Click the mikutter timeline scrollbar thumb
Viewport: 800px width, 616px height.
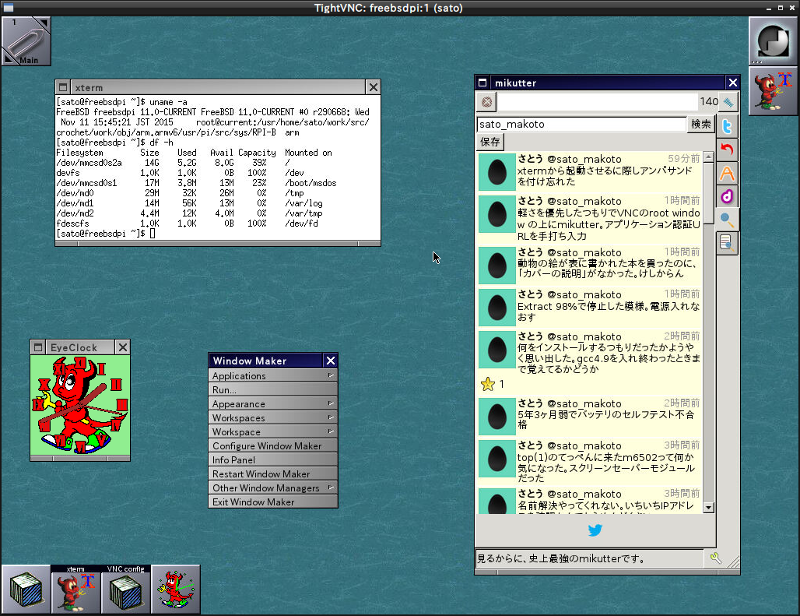point(708,193)
